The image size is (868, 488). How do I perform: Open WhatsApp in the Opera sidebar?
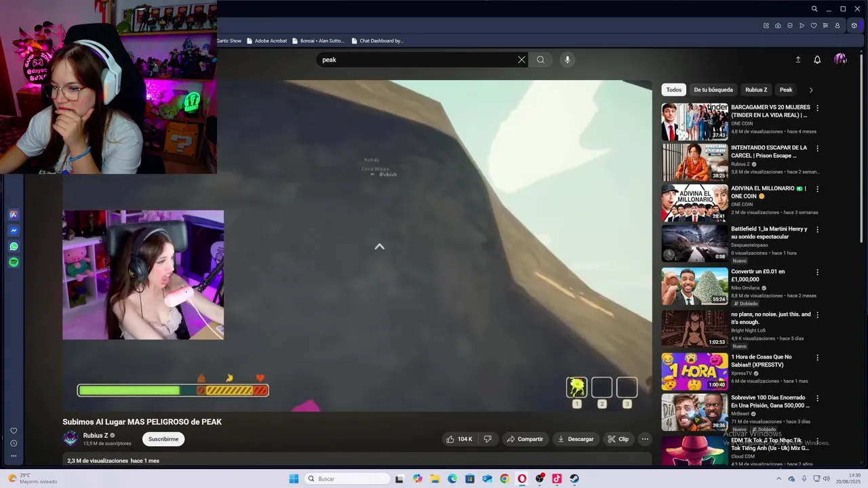(x=14, y=247)
